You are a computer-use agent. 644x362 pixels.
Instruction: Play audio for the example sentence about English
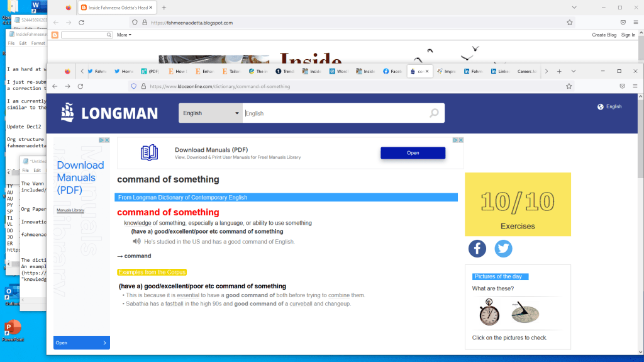coord(136,242)
